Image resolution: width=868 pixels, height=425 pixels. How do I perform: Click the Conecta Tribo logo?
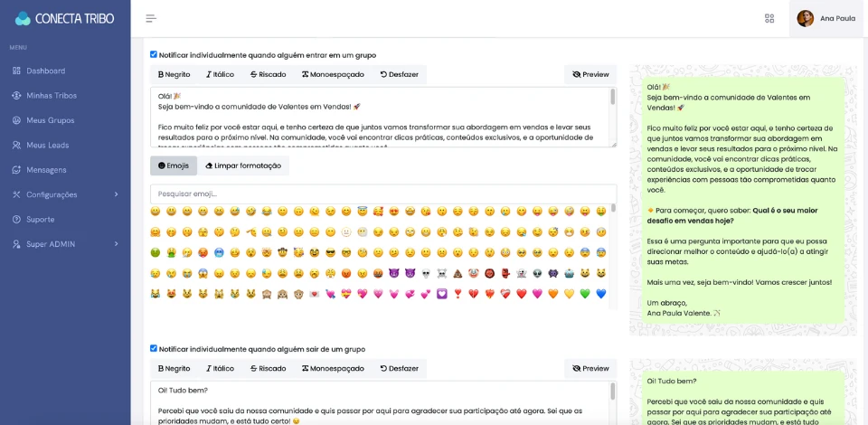[x=64, y=18]
